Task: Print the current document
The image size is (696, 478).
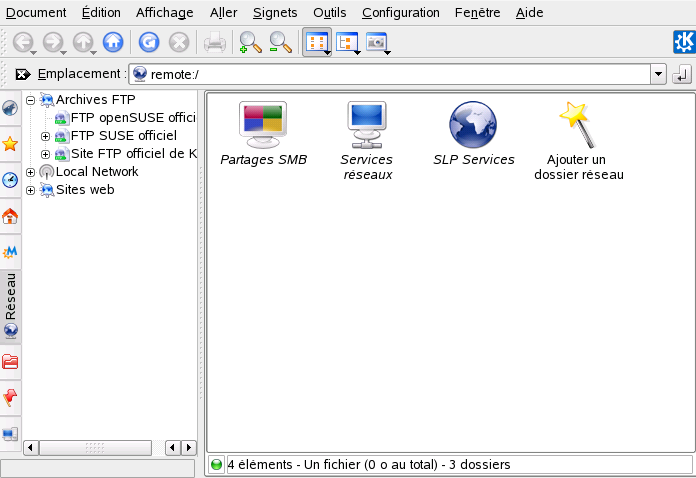Action: coord(215,43)
